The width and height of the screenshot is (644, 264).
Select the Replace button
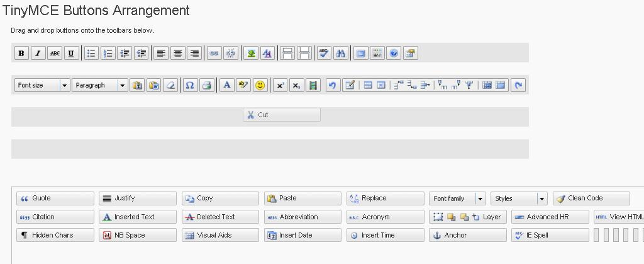pos(386,198)
